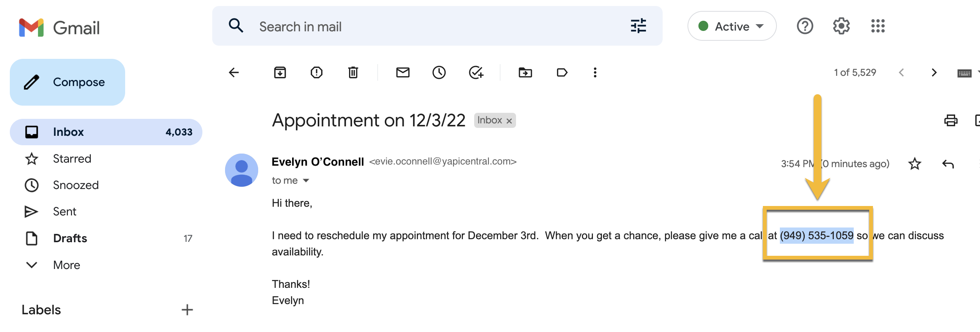The image size is (980, 332).
Task: Remove the Inbox label with its x
Action: coord(509,121)
